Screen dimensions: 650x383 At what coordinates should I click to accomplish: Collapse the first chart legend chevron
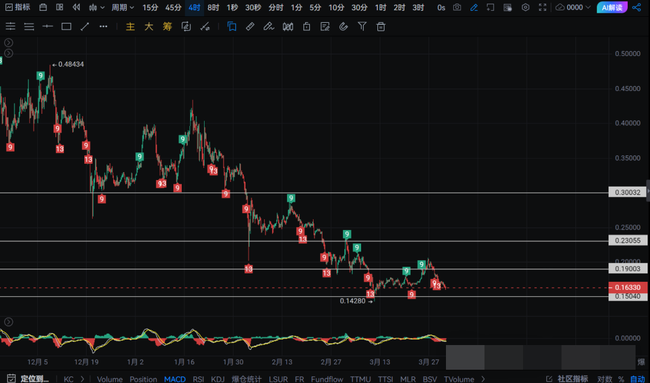point(8,42)
